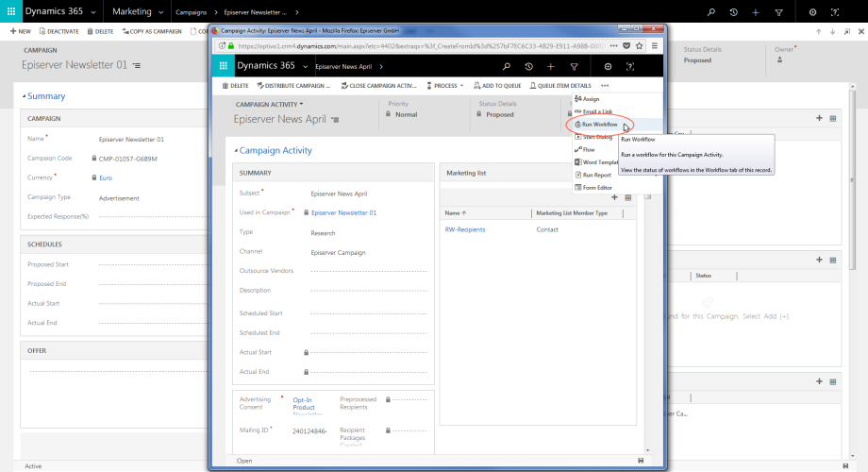
Task: Expand breadcrumb chevron after Episerver News April
Action: tap(381, 66)
